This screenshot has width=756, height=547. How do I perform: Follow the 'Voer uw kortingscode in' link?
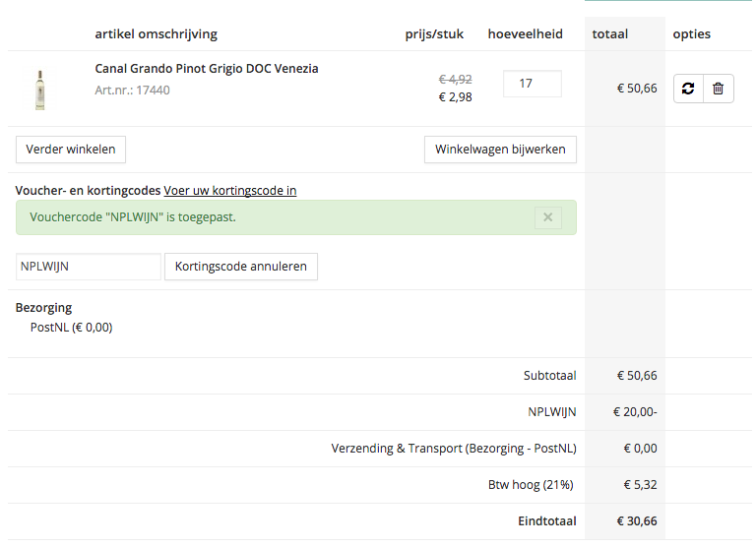[x=230, y=190]
